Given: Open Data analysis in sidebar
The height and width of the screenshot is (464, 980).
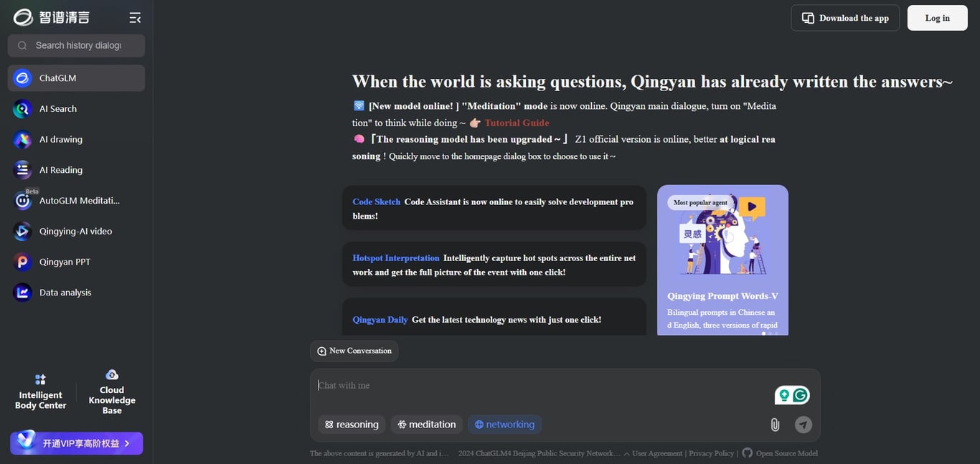Looking at the screenshot, I should (x=76, y=293).
